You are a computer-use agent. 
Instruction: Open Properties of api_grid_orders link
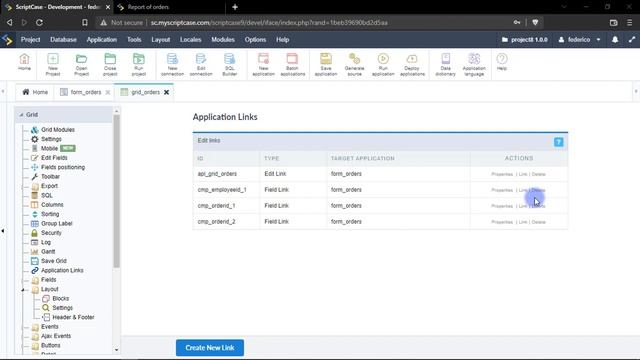(502, 174)
